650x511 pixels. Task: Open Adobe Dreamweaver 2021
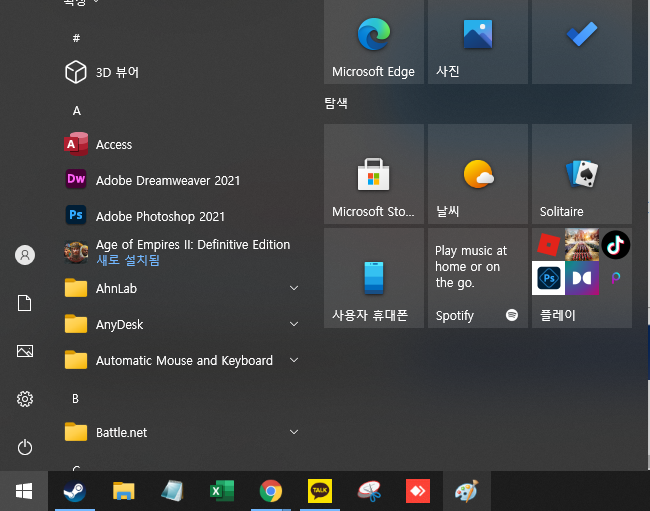pos(181,180)
